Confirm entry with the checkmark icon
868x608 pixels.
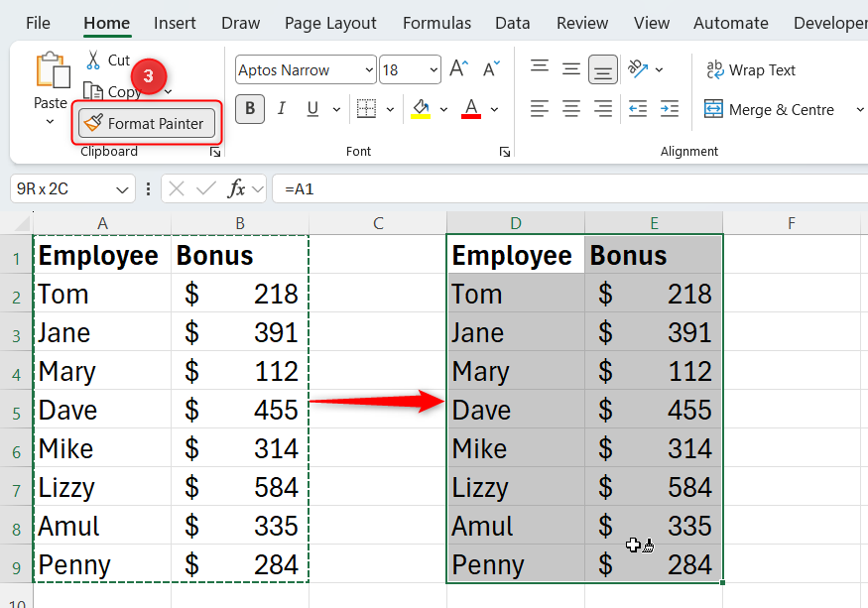206,188
